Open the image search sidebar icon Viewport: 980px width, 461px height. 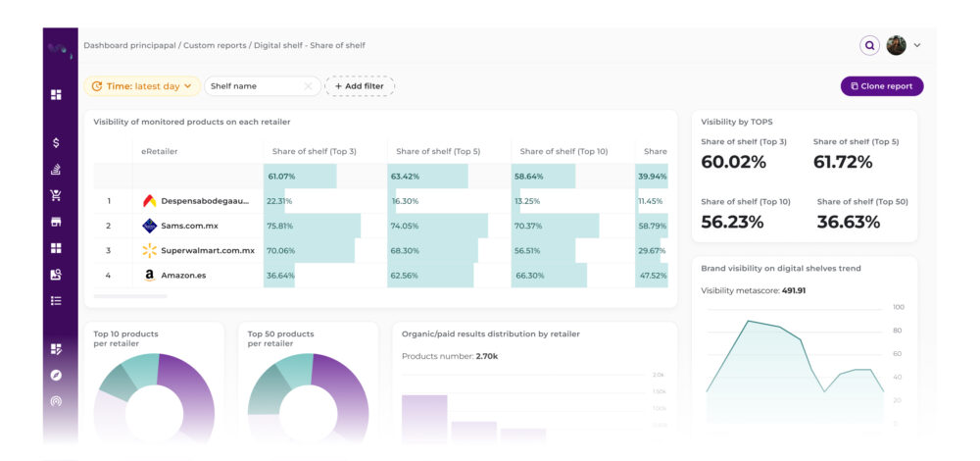pos(56,275)
